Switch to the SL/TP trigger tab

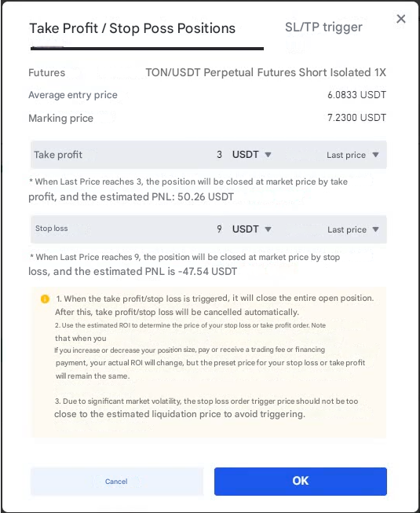click(x=323, y=27)
